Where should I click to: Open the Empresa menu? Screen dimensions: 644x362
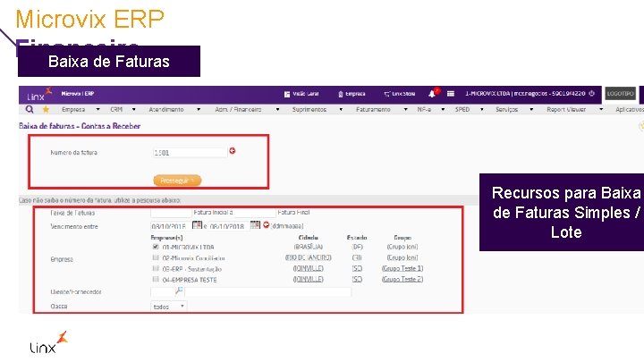point(73,110)
